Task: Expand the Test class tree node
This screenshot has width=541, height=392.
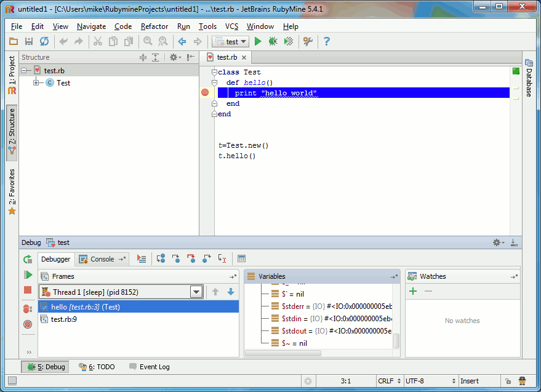Action: [x=36, y=83]
